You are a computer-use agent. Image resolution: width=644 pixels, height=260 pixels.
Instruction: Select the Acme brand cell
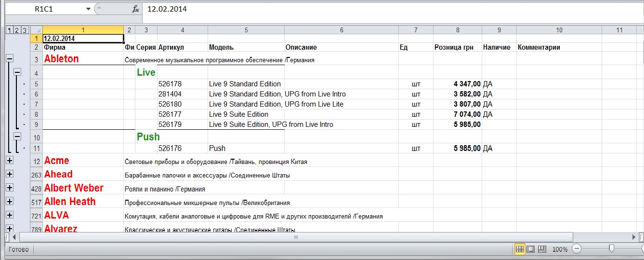(x=83, y=161)
